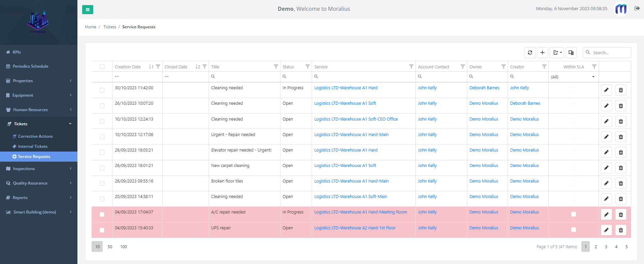Expand the Properties sidebar menu

39,81
